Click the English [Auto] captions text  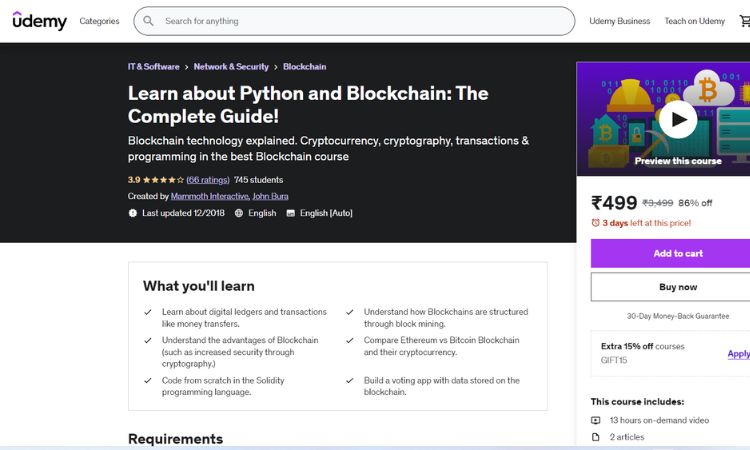[x=326, y=213]
